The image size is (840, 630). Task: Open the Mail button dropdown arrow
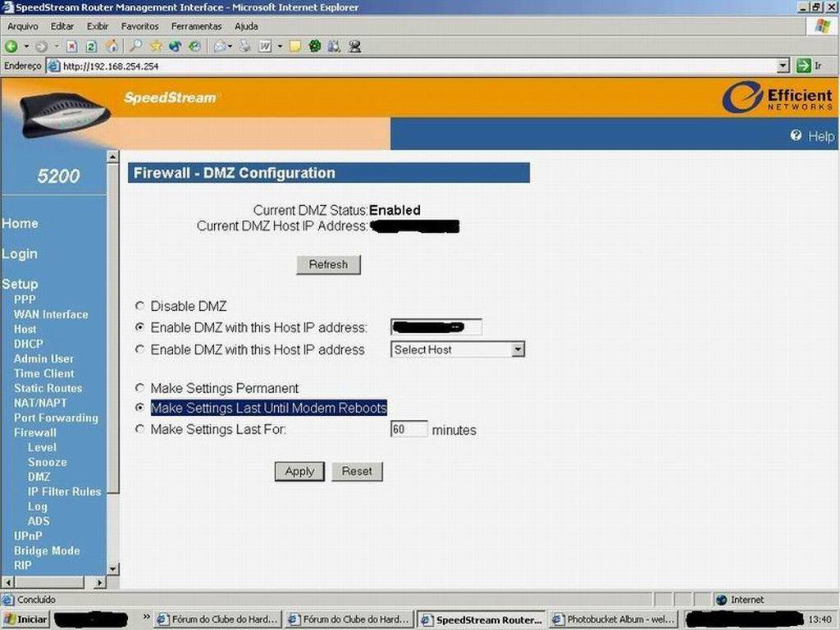coord(230,47)
